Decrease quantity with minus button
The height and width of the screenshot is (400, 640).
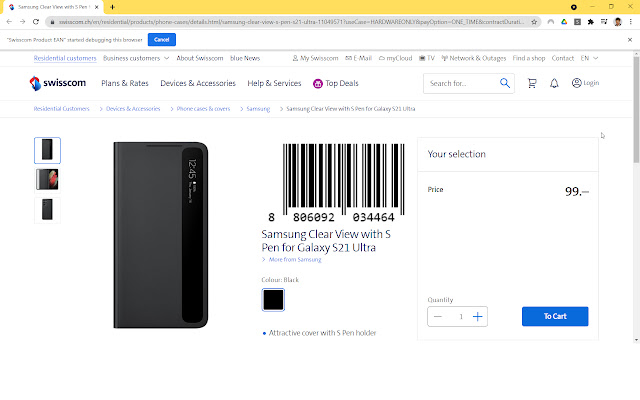438,317
